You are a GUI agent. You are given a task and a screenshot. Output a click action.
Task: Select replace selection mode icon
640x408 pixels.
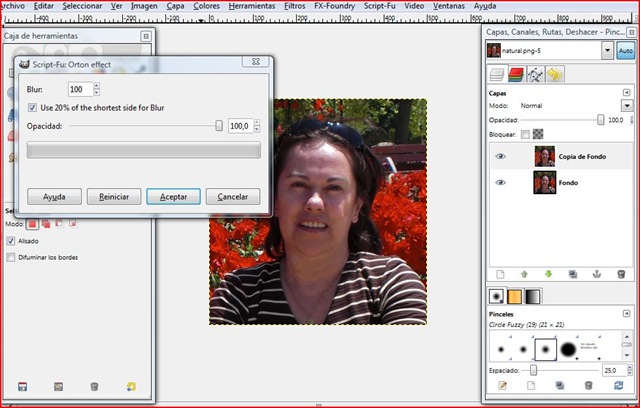(x=32, y=224)
